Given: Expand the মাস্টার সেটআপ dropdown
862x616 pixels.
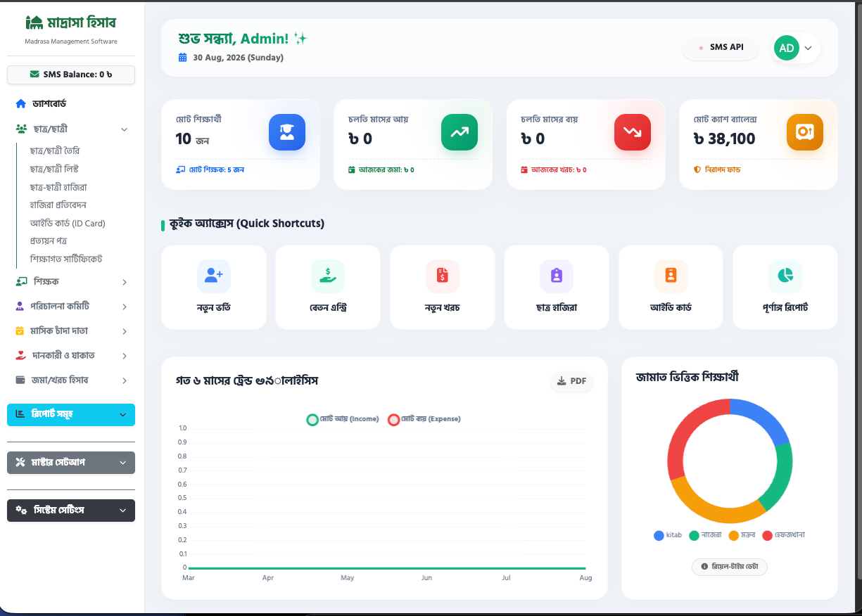Looking at the screenshot, I should pos(71,463).
